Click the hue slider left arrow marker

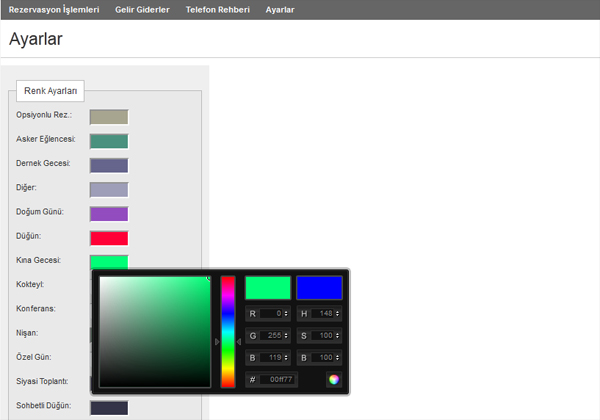(217, 342)
